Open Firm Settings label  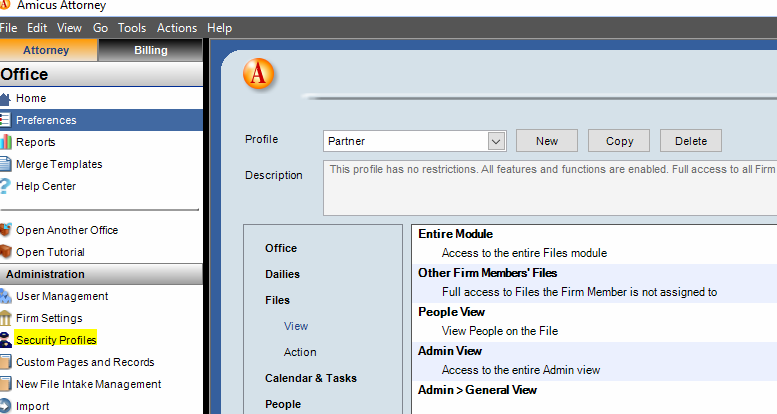pos(49,318)
